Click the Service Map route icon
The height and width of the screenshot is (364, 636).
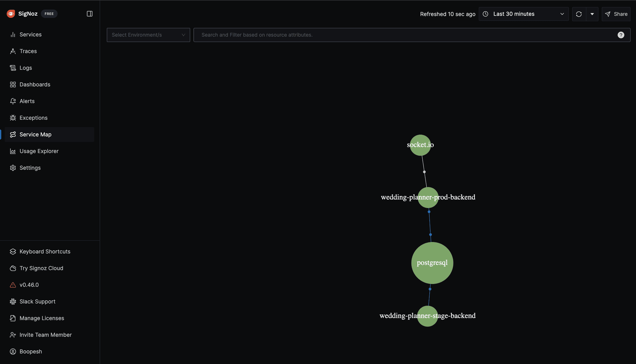pos(13,134)
